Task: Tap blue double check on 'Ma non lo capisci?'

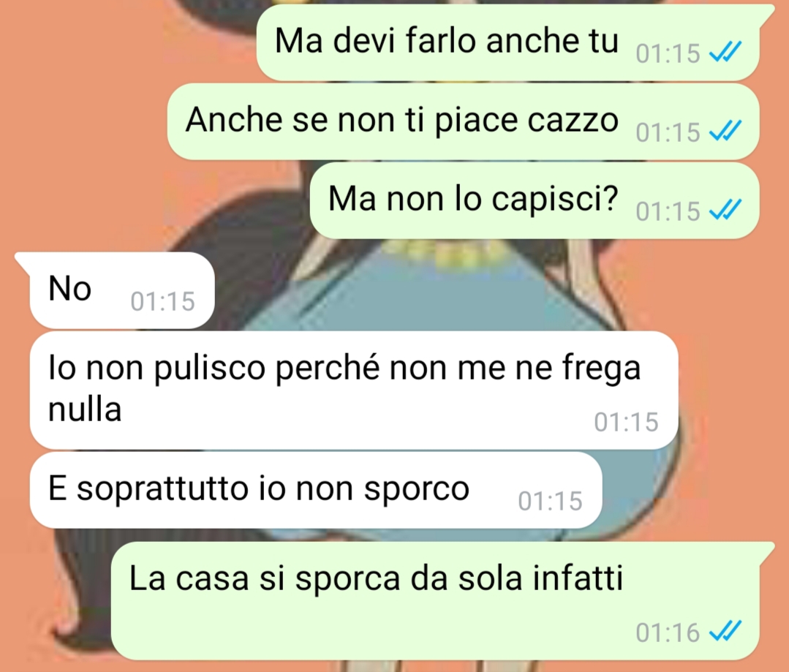Action: [x=725, y=210]
